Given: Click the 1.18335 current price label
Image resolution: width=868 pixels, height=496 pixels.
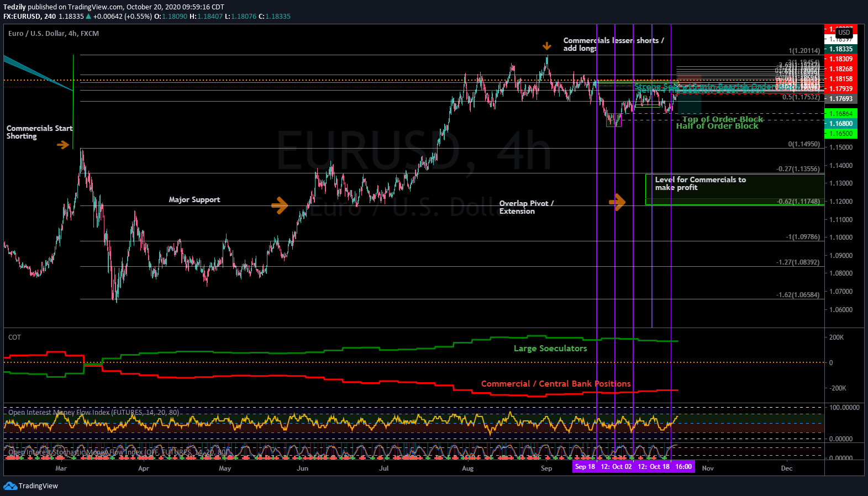Looking at the screenshot, I should (841, 49).
